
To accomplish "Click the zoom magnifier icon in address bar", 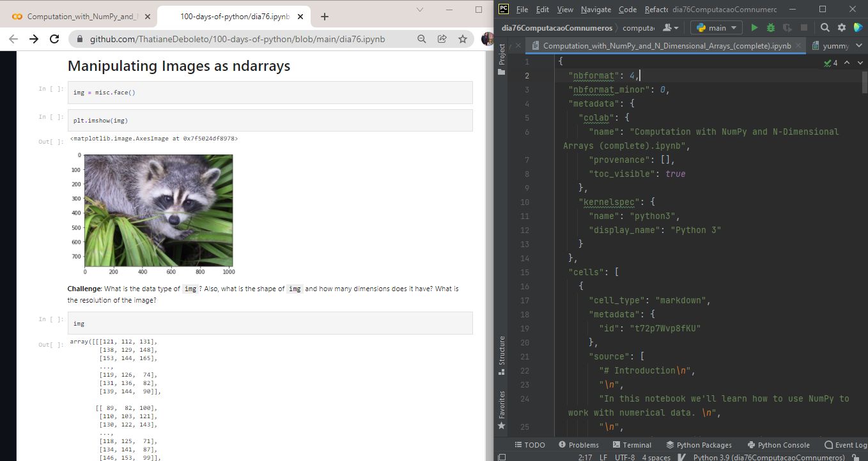I will point(421,39).
